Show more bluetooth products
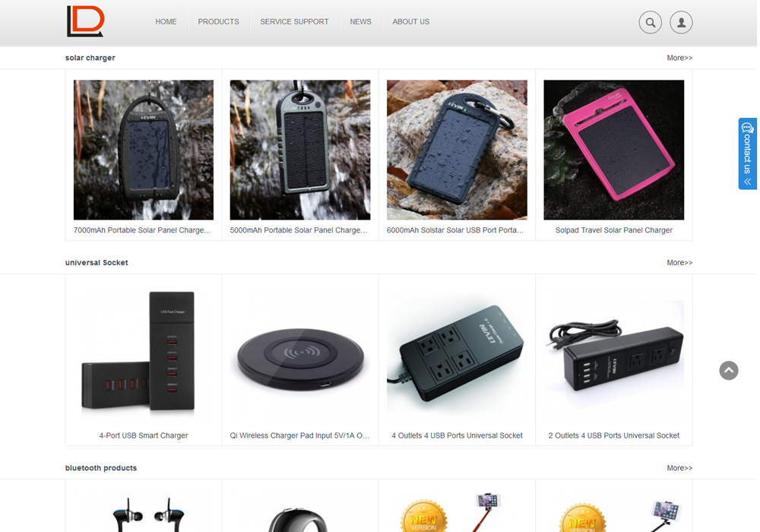This screenshot has width=760, height=532. click(679, 468)
